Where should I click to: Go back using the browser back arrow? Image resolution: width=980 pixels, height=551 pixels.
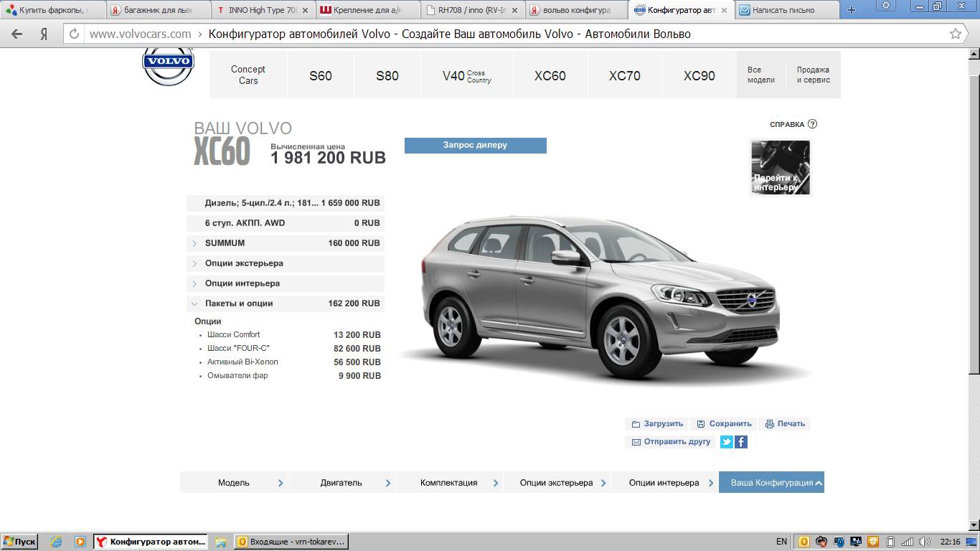click(17, 34)
